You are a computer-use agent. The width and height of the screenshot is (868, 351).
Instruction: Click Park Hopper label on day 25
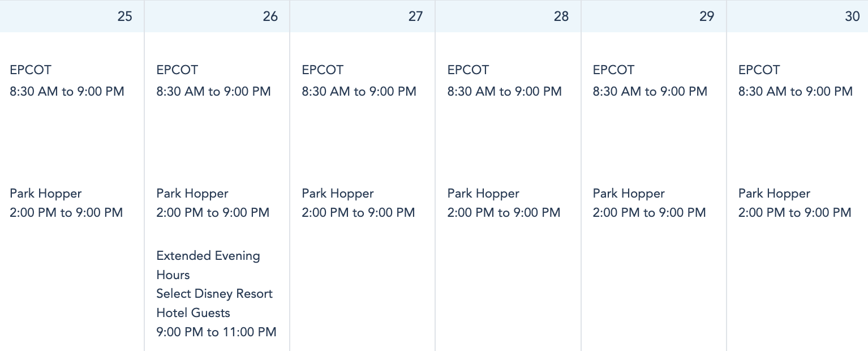point(46,194)
